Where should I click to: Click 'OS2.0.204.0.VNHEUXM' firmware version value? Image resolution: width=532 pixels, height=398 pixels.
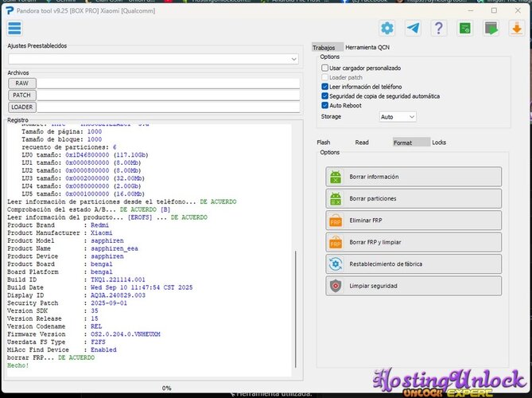point(126,334)
